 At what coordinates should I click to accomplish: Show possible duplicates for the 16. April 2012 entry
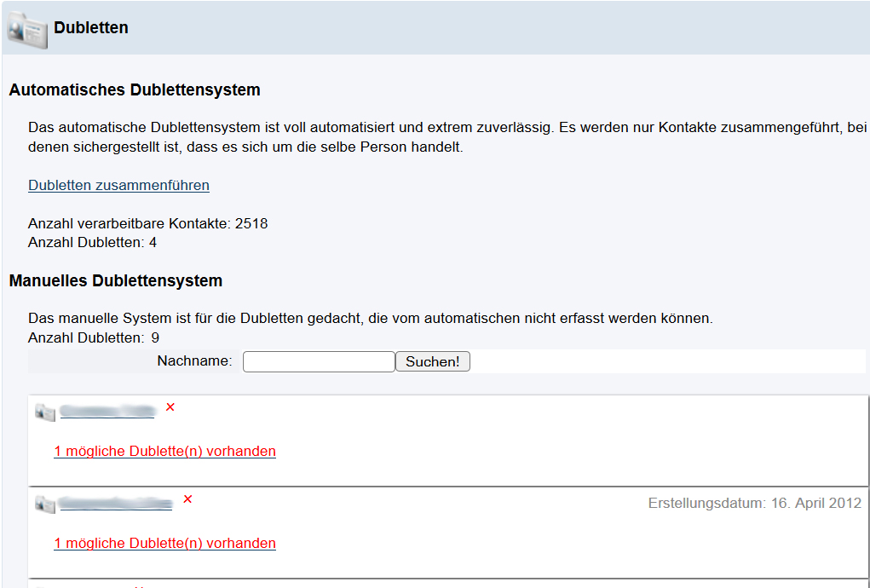pyautogui.click(x=164, y=543)
